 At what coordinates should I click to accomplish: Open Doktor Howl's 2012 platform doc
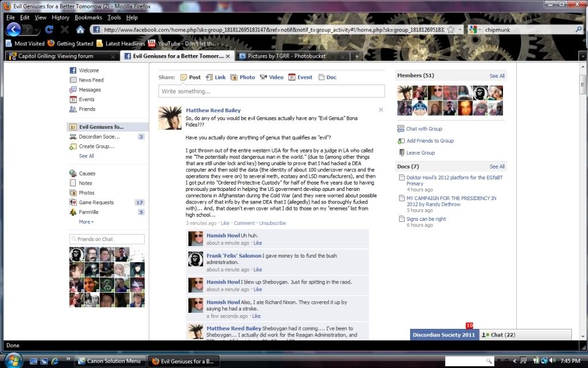click(455, 181)
